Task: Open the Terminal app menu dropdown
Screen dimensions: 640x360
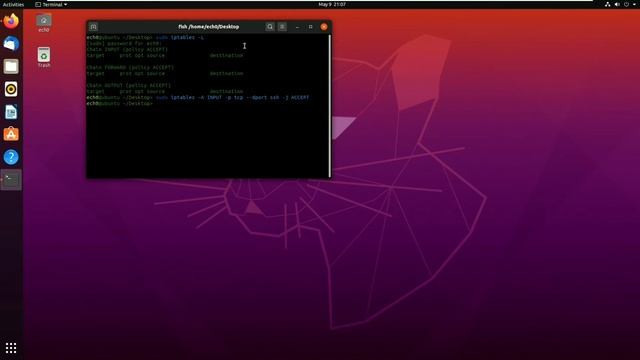Action: click(51, 4)
